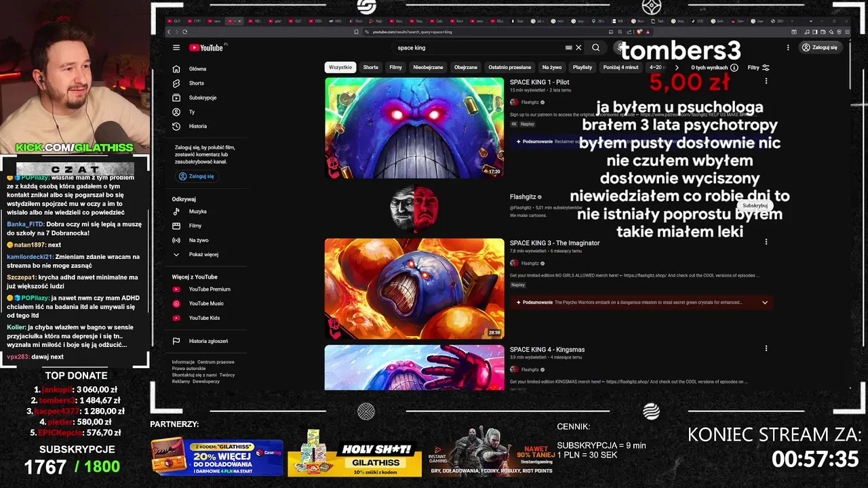The height and width of the screenshot is (488, 868).
Task: Go to the YouTube logo home link
Action: pos(206,47)
